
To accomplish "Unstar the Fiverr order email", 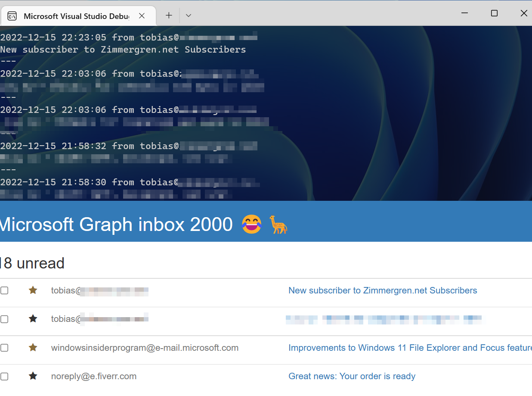I will tap(33, 376).
